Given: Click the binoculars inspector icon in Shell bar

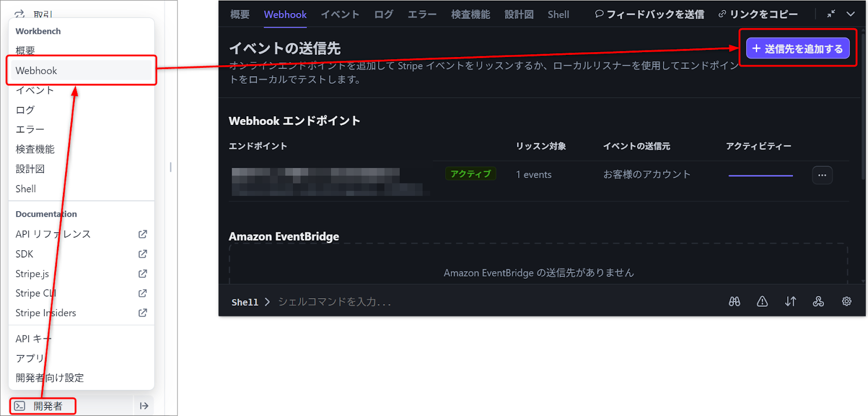Looking at the screenshot, I should pos(735,301).
